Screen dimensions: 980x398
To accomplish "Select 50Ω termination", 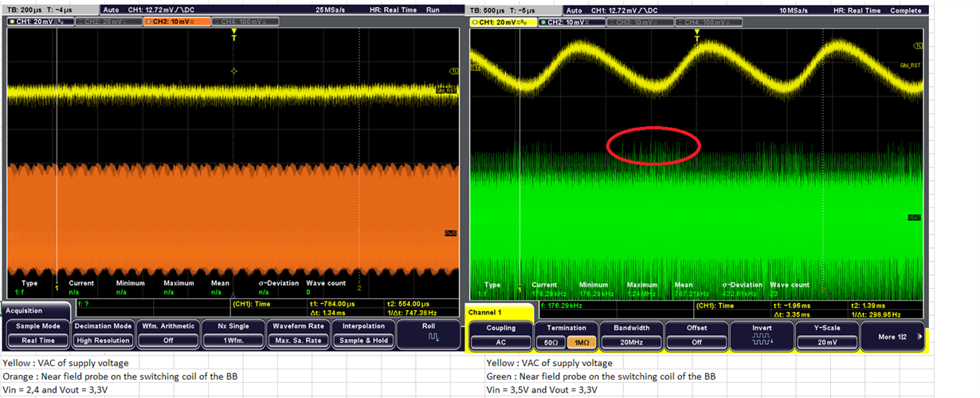I will click(552, 341).
